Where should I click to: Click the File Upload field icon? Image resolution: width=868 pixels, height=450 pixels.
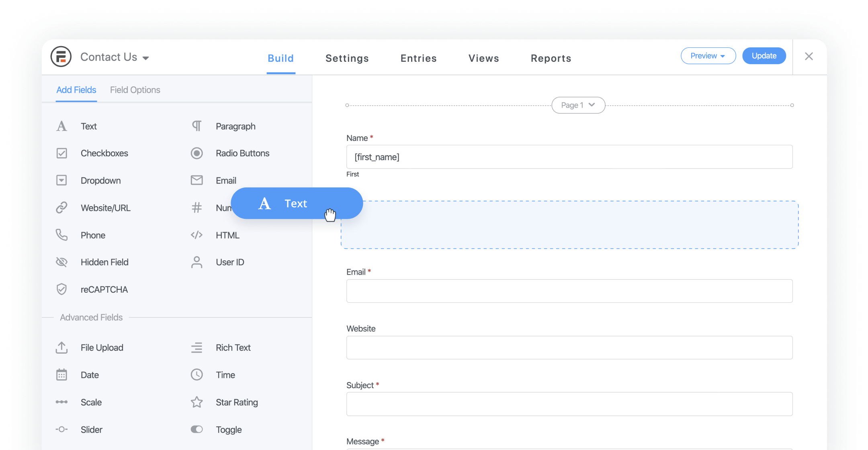(62, 347)
